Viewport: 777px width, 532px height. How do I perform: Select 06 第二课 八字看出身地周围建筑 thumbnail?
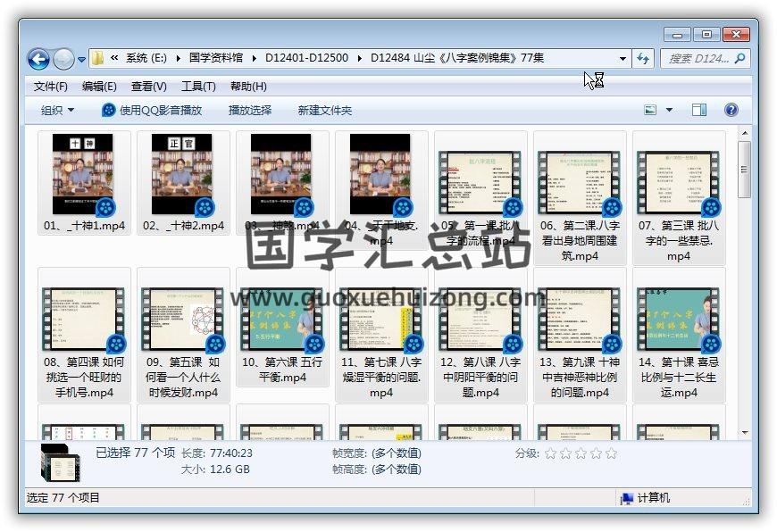(580, 183)
